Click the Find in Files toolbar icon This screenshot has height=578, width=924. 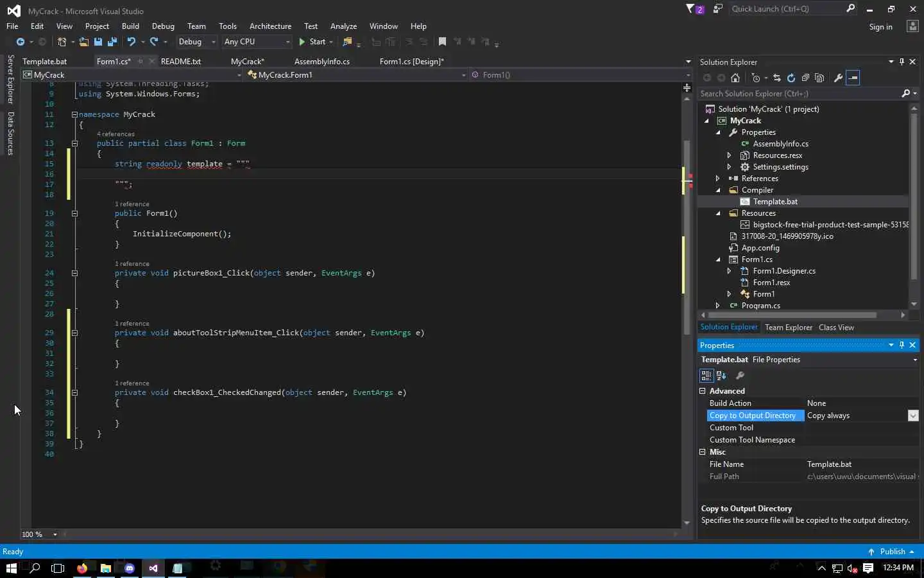pyautogui.click(x=348, y=42)
